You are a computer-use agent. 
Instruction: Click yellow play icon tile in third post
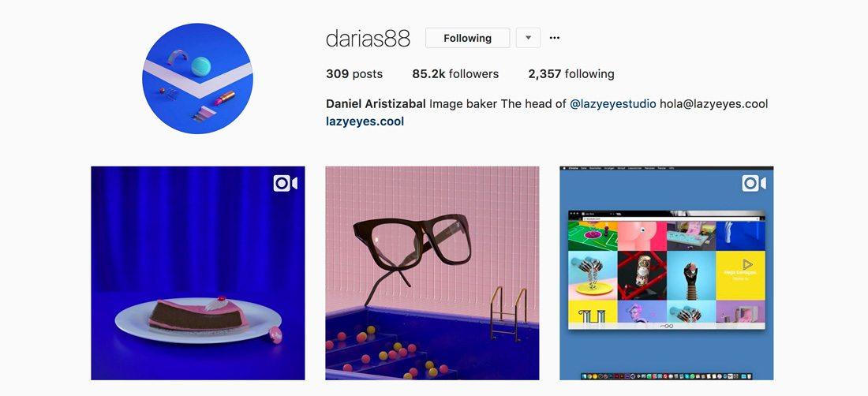coord(740,275)
